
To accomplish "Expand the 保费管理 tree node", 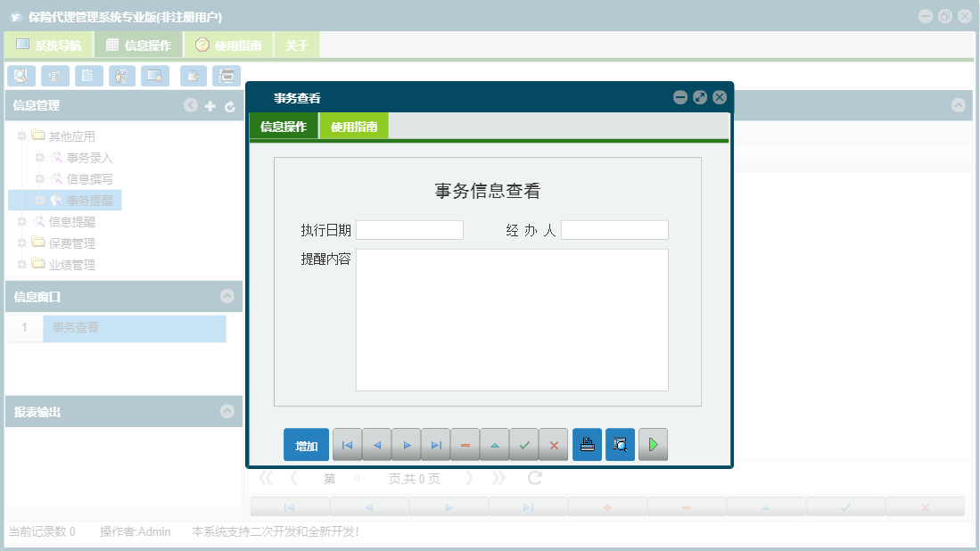I will 22,243.
